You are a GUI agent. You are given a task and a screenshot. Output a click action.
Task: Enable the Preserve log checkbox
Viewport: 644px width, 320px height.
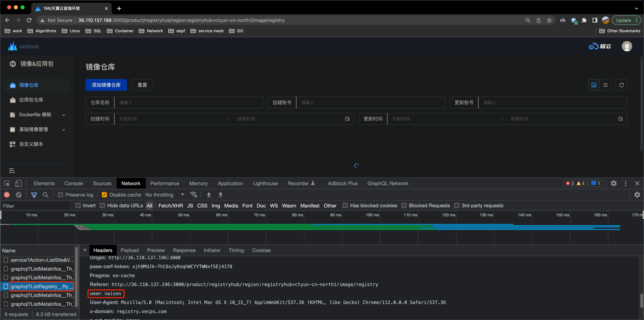(x=60, y=195)
